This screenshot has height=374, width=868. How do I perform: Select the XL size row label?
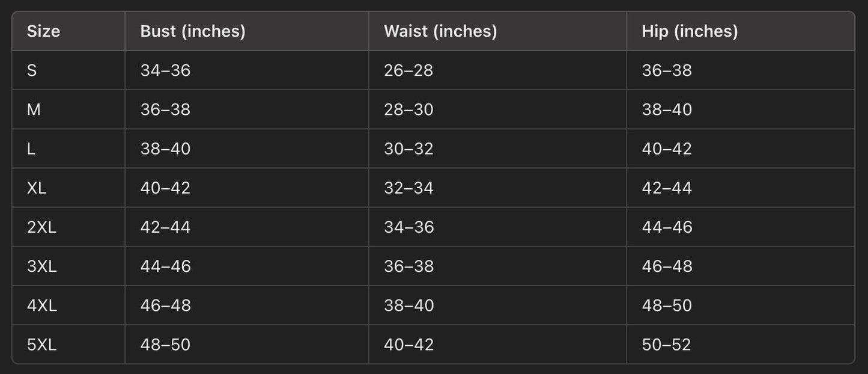tap(37, 188)
